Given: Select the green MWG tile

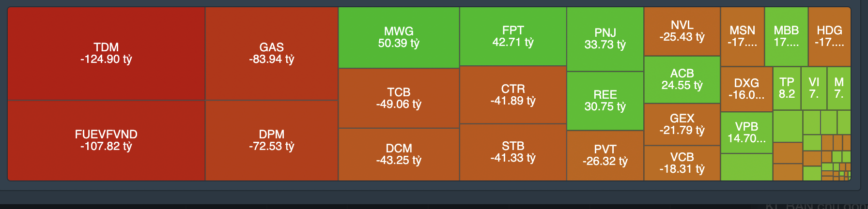Looking at the screenshot, I should pos(399,37).
